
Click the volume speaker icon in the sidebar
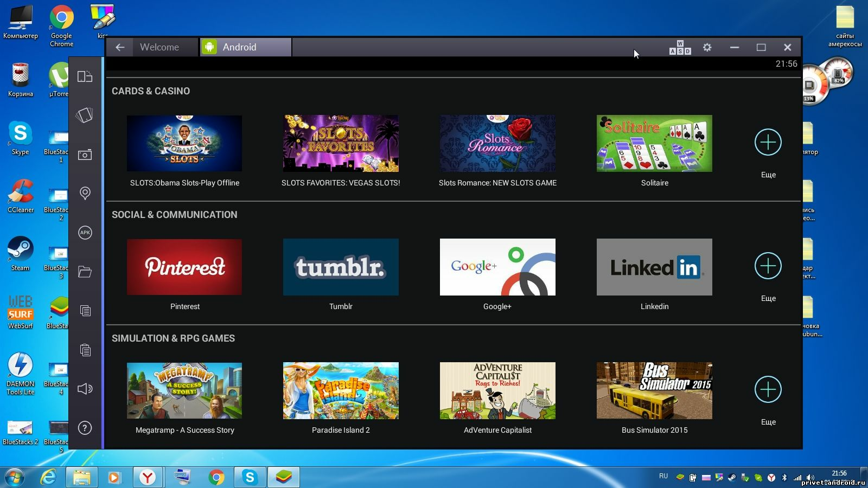(85, 389)
